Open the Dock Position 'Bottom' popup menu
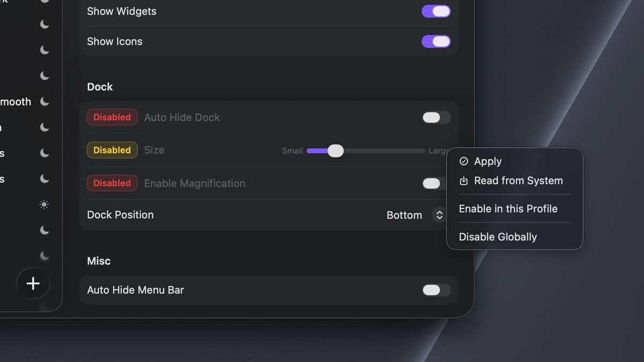This screenshot has width=644, height=362. click(405, 215)
